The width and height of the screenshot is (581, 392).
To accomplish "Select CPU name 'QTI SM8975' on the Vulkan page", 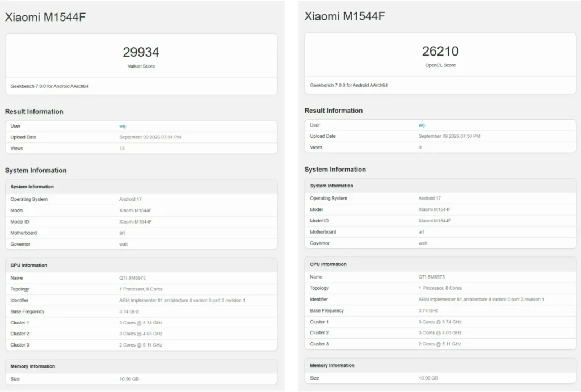I will tap(132, 278).
